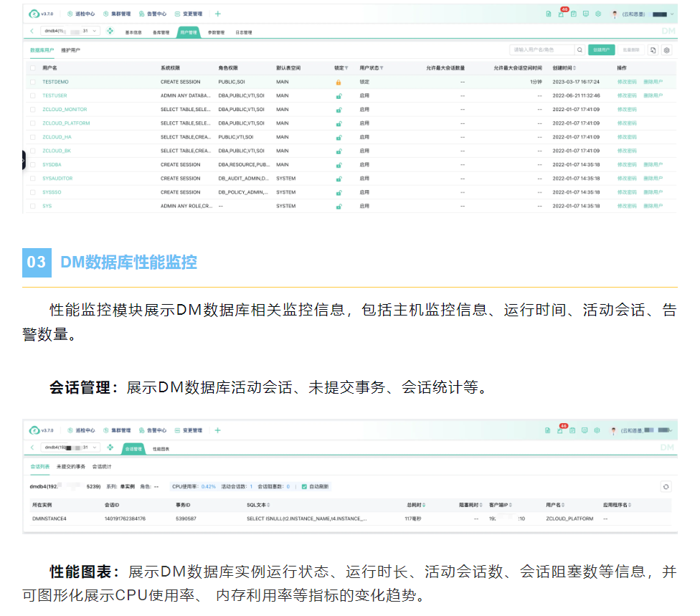This screenshot has height=616, width=700.
Task: Toggle the 自动刷新 checkbox
Action: (304, 486)
